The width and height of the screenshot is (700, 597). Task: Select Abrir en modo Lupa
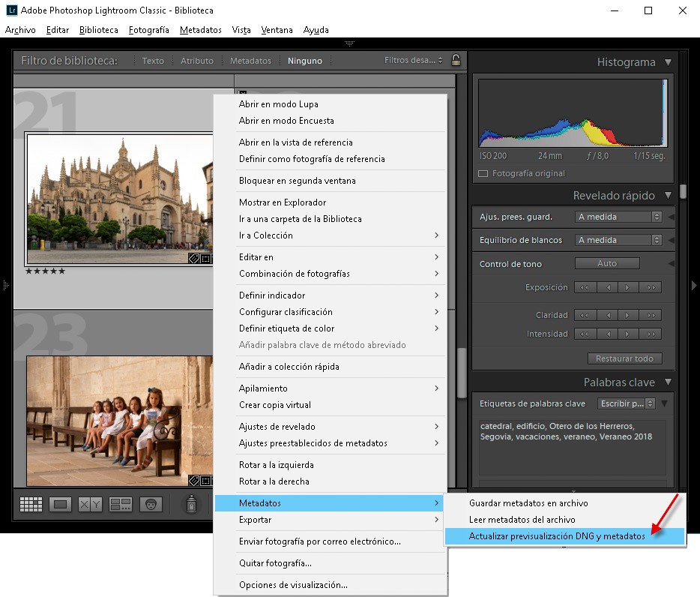[331, 104]
